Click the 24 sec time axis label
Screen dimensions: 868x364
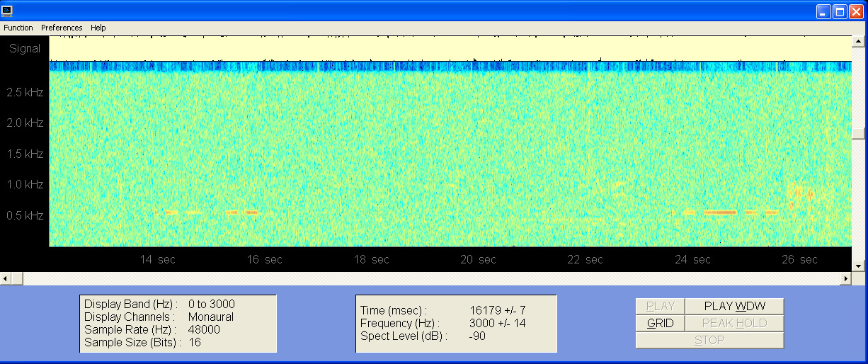point(692,260)
